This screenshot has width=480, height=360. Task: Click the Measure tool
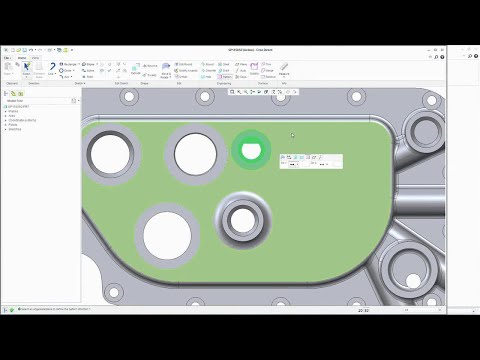tap(284, 69)
